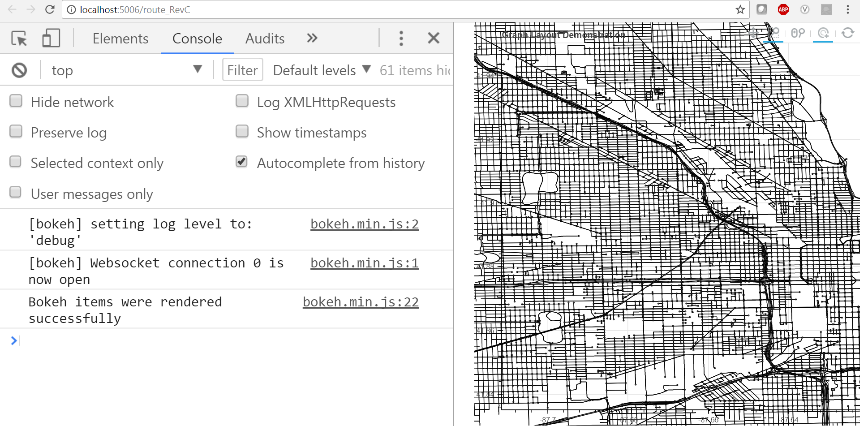Click the Filter input box
Viewport: 868px width, 426px height.
[x=242, y=70]
